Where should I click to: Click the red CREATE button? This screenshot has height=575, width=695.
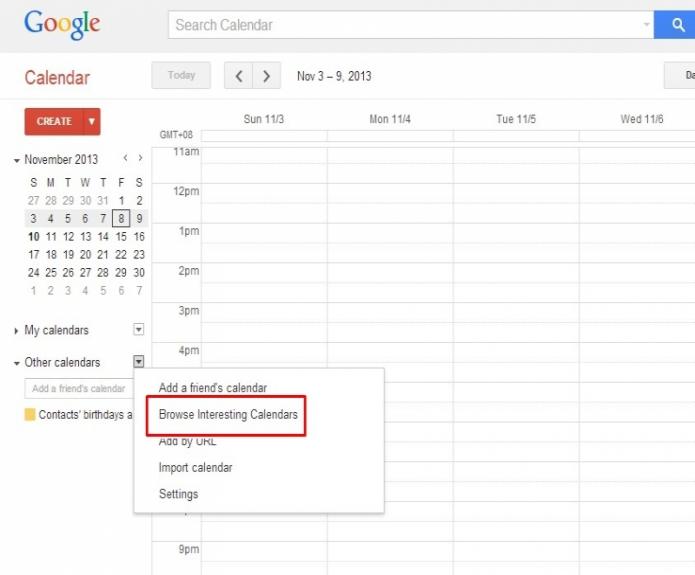(x=54, y=121)
